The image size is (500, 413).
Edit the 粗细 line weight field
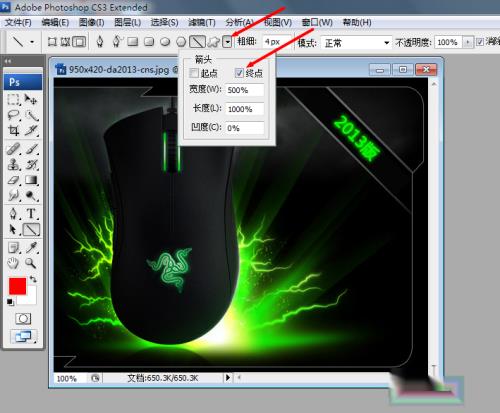tap(276, 42)
